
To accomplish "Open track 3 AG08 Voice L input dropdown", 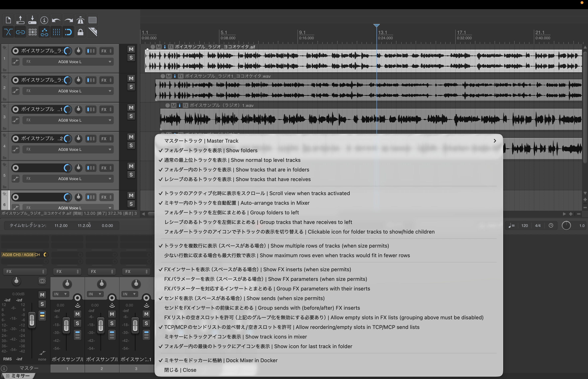I will [68, 120].
